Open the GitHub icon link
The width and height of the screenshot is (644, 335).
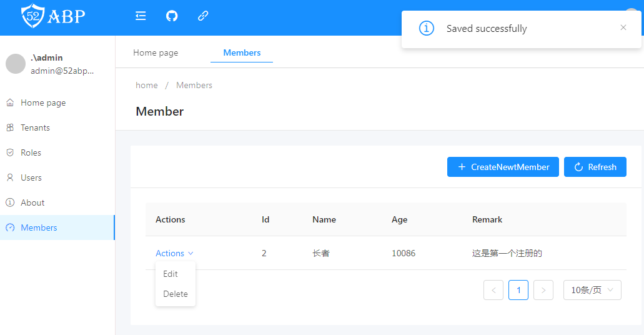pos(172,16)
